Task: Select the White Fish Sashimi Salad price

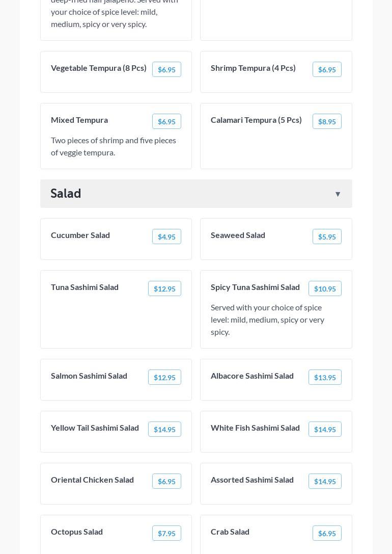Action: (x=325, y=430)
